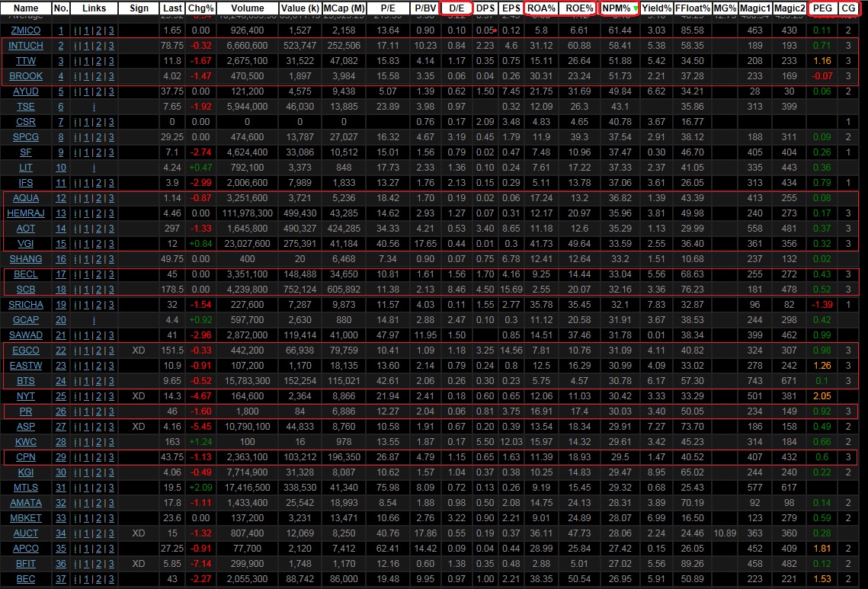
Task: Sort by ROE% column header
Action: (x=579, y=8)
